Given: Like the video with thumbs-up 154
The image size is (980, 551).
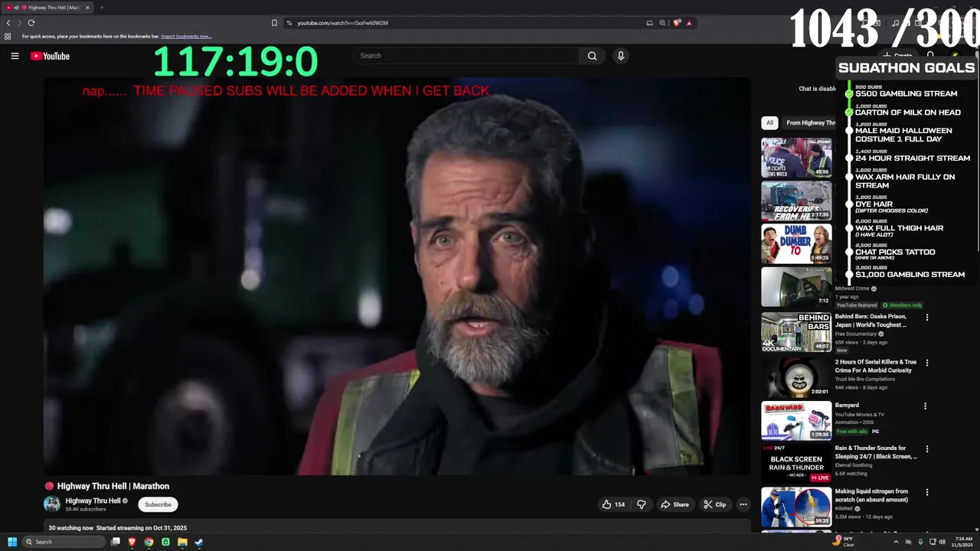Looking at the screenshot, I should [x=613, y=504].
